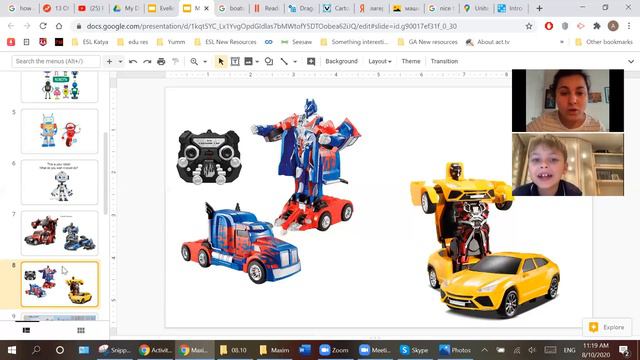Open ESL New Resources bookmark folder
This screenshot has width=640, height=360.
pos(225,42)
